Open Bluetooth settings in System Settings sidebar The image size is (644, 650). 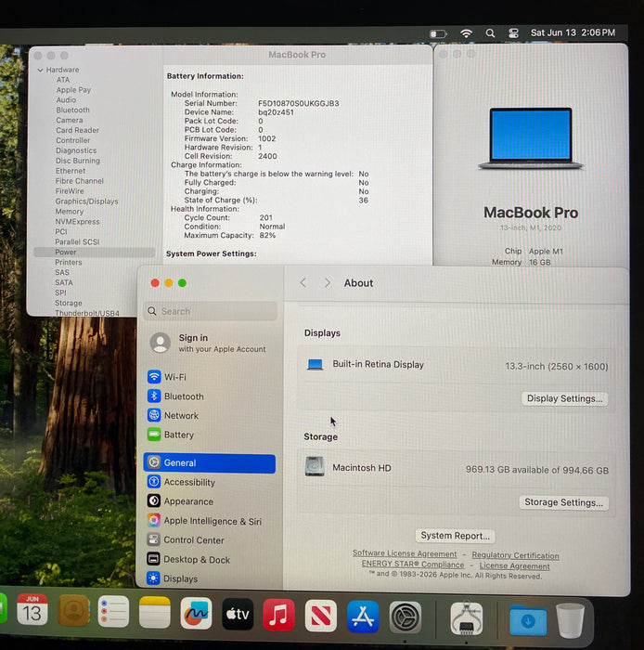click(209, 396)
